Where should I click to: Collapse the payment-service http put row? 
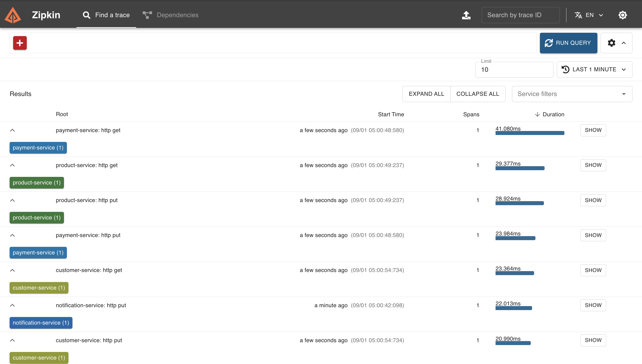12,235
